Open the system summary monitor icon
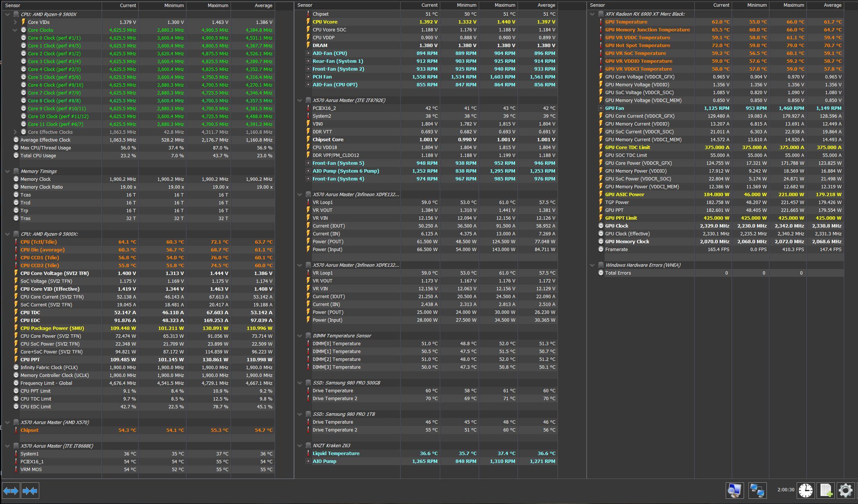 pos(734,491)
